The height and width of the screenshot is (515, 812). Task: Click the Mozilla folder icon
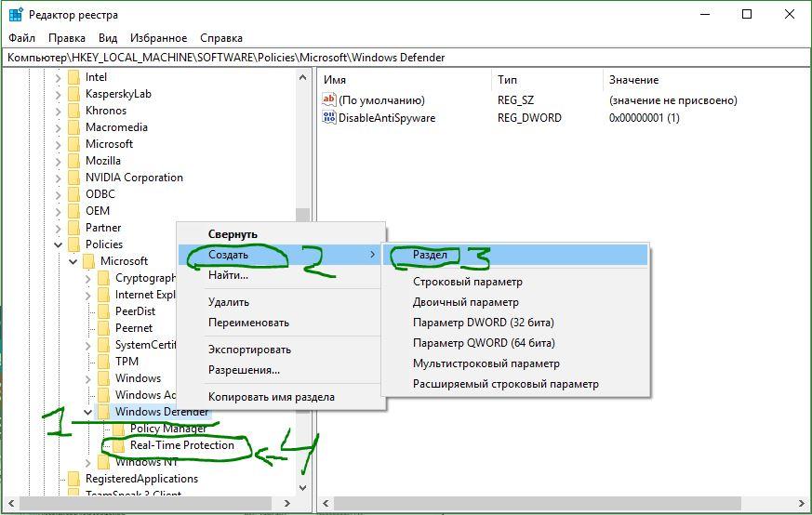(x=74, y=161)
